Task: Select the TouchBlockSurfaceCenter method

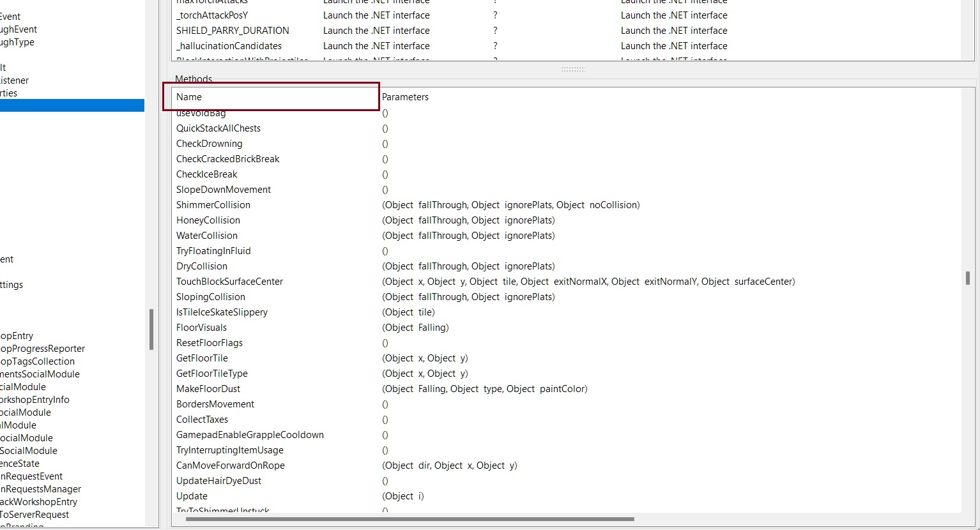Action: click(x=229, y=282)
